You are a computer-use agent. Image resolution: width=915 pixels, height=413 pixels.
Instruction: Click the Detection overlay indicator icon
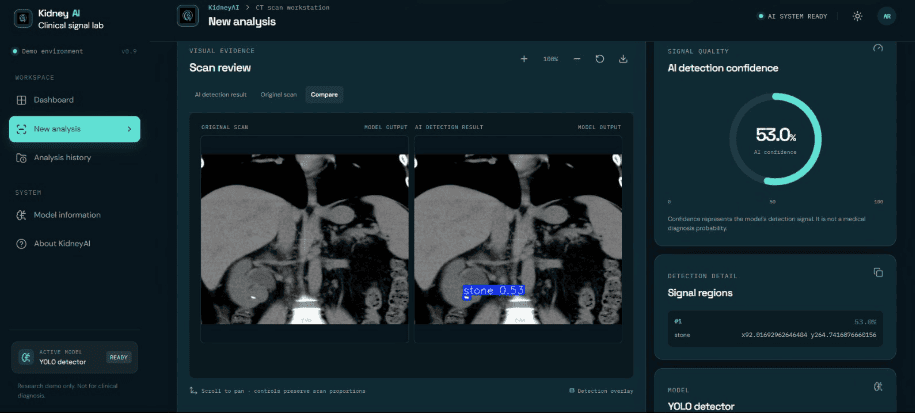click(571, 391)
